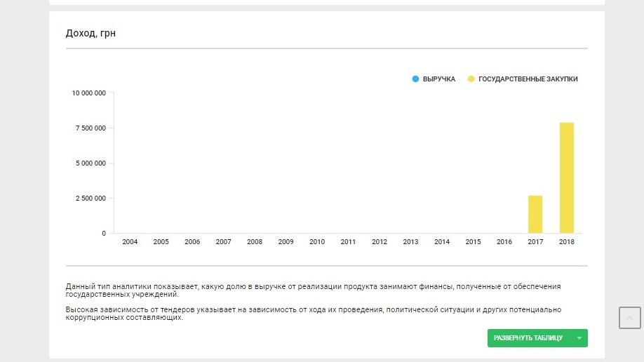Image resolution: width=644 pixels, height=362 pixels.
Task: Click the 2014 year axis label
Action: [x=442, y=242]
